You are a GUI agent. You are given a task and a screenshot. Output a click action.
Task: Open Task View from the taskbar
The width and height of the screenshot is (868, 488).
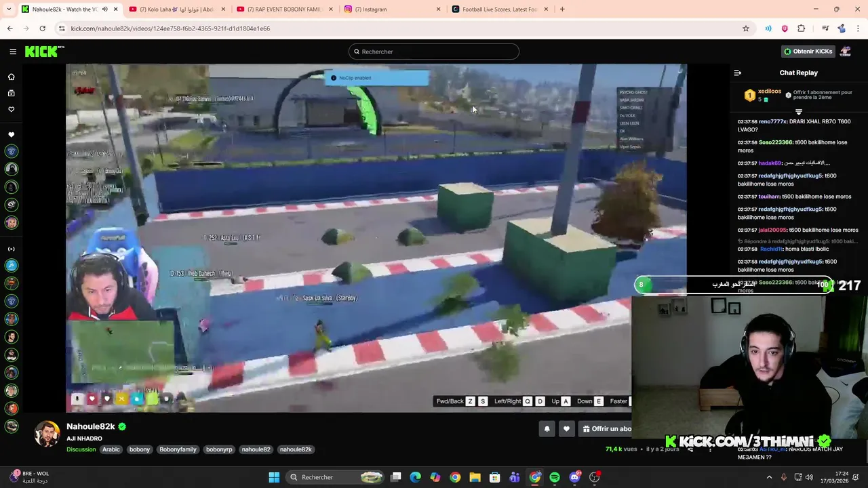click(x=396, y=477)
